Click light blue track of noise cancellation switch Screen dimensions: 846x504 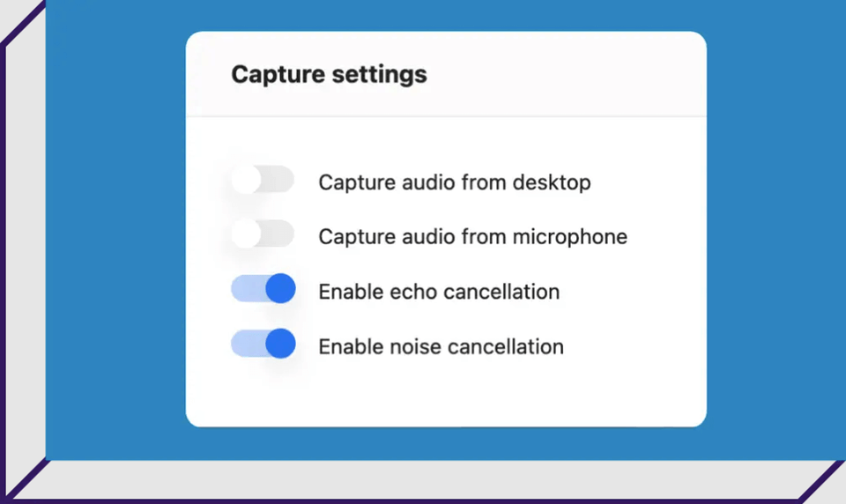click(x=248, y=344)
